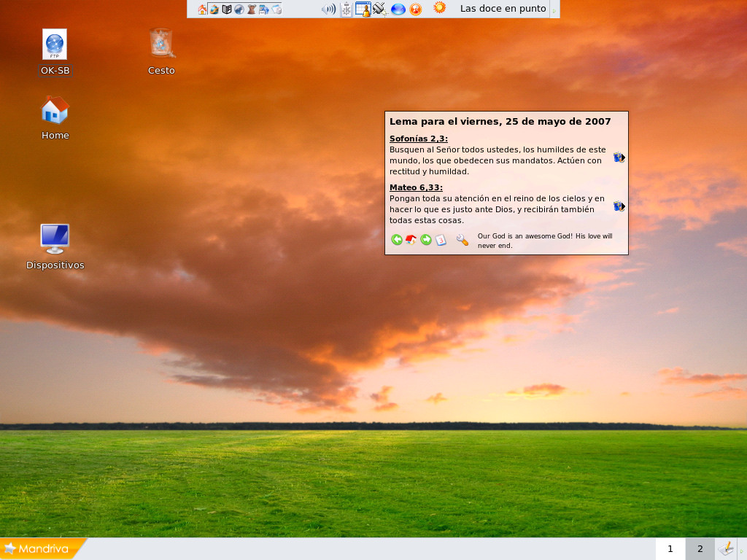Open the file sharing icon in top panel

coord(264,9)
